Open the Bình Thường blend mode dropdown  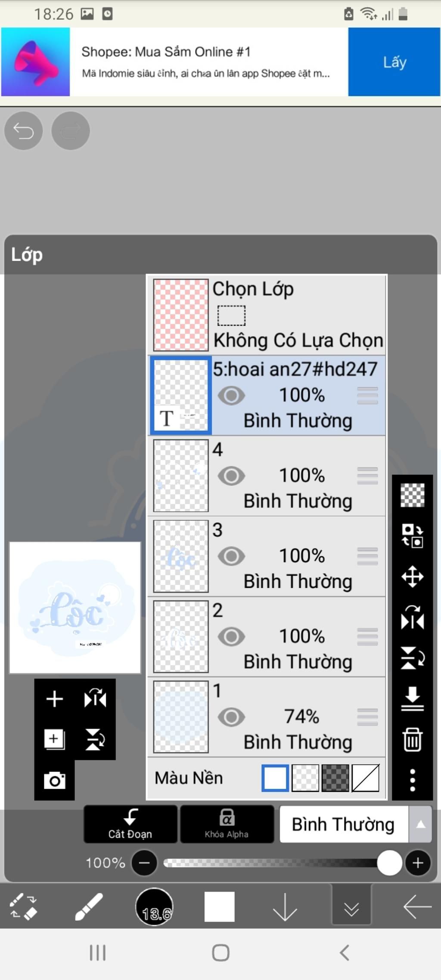[x=344, y=824]
